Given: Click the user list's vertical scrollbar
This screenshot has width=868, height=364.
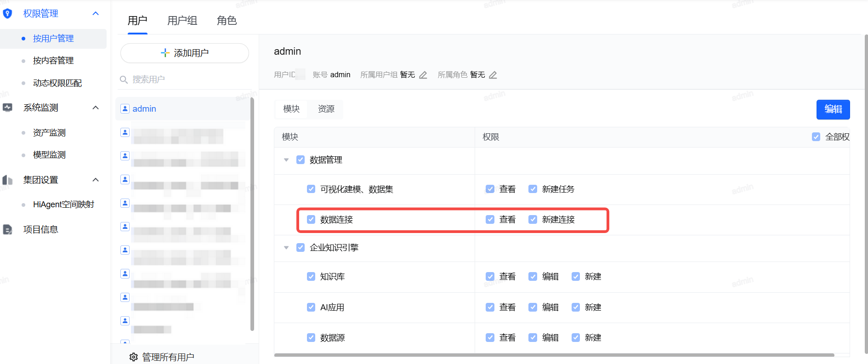Looking at the screenshot, I should (252, 214).
